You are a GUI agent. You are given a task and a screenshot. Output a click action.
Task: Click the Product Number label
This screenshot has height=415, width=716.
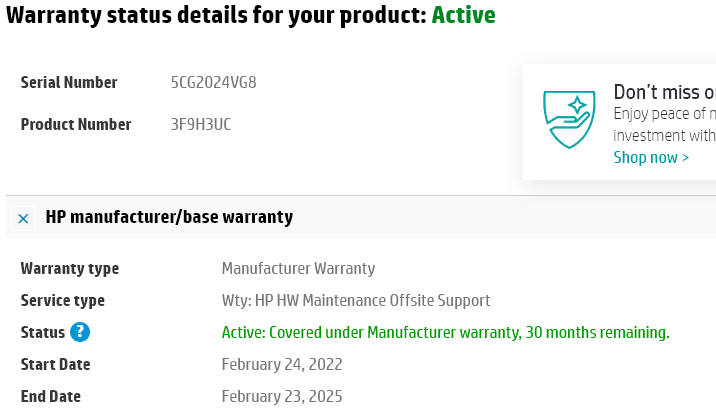(x=76, y=124)
